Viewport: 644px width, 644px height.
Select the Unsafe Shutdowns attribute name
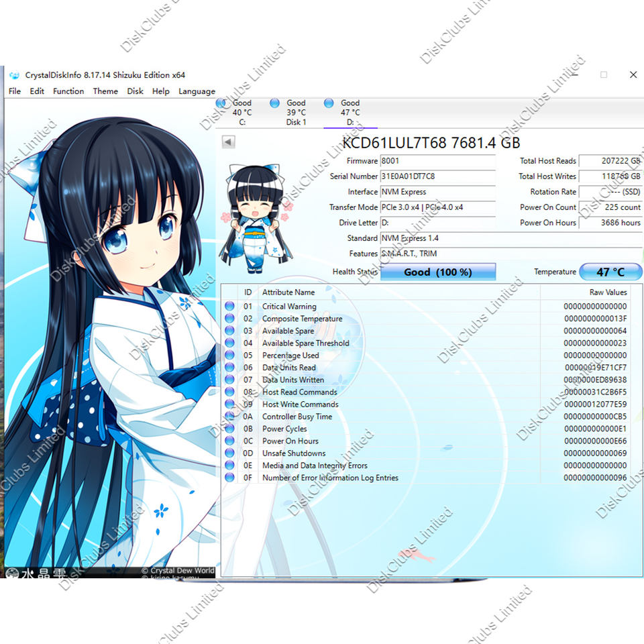(x=294, y=453)
